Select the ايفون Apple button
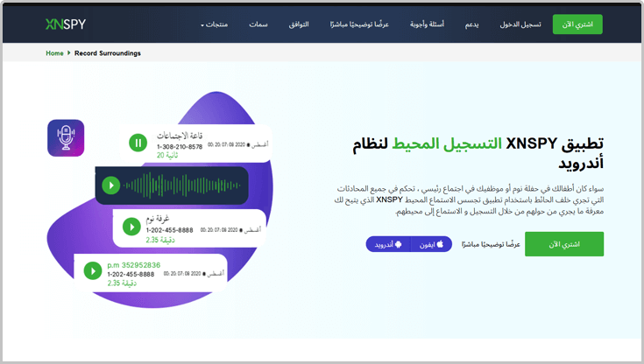This screenshot has width=644, height=364. [x=431, y=244]
